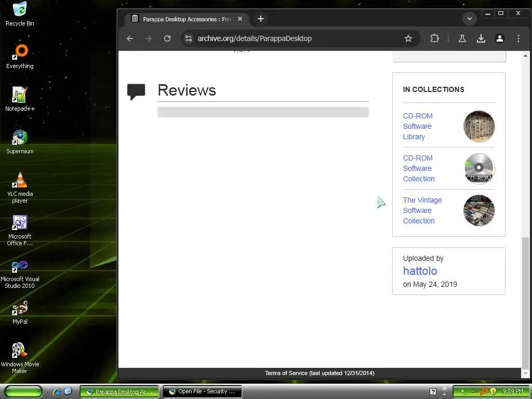Select the VLC media player shortcut
Screen dimensions: 532x399
pyautogui.click(x=20, y=188)
